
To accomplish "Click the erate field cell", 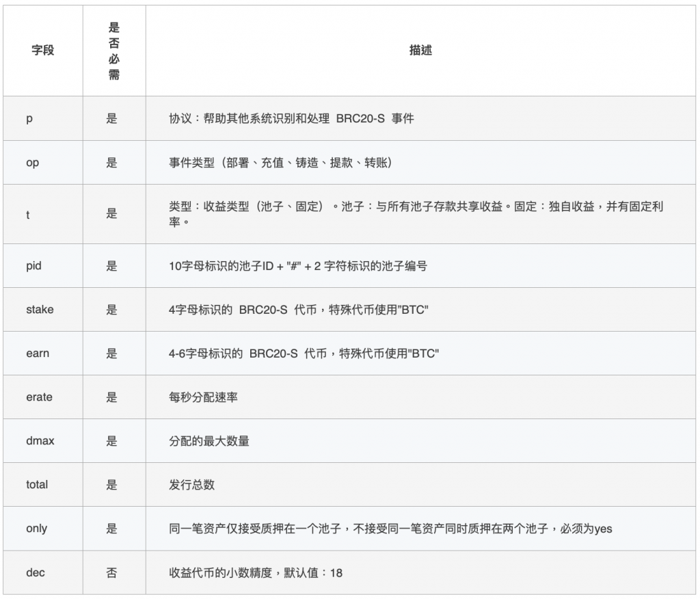I will tap(39, 397).
